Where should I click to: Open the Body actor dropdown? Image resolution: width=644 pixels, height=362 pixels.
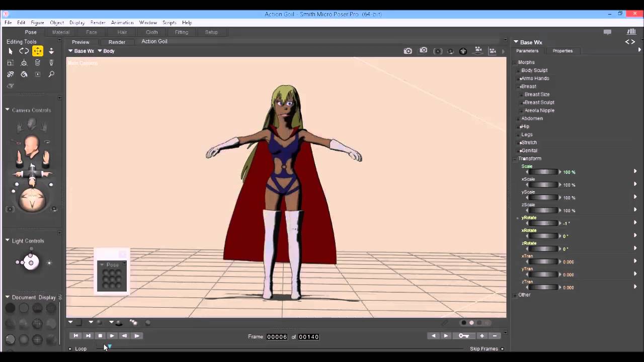coord(106,51)
